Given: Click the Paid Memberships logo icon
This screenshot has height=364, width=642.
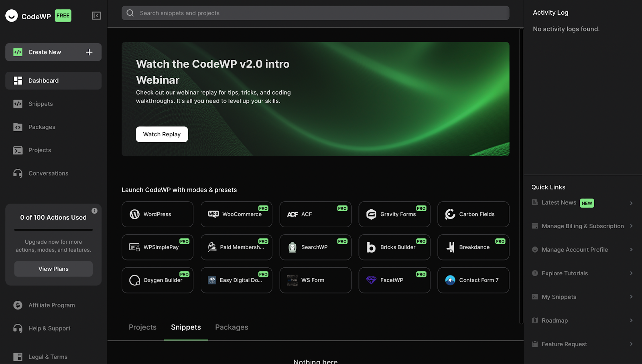Looking at the screenshot, I should (212, 247).
